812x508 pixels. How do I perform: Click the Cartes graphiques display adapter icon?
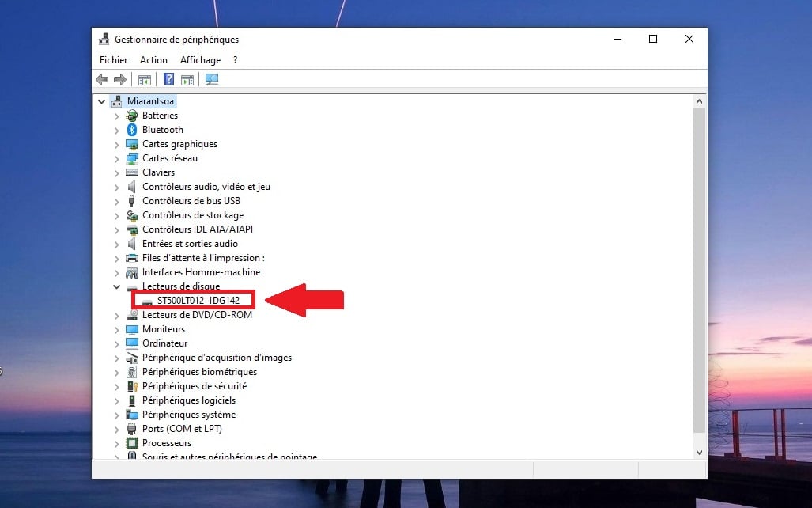coord(133,143)
